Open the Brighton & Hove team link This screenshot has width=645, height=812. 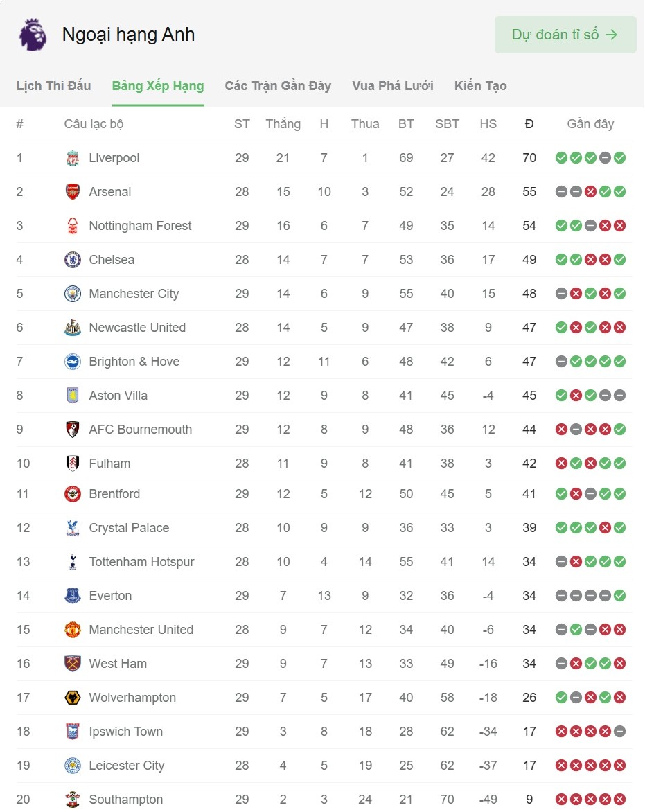tap(134, 362)
